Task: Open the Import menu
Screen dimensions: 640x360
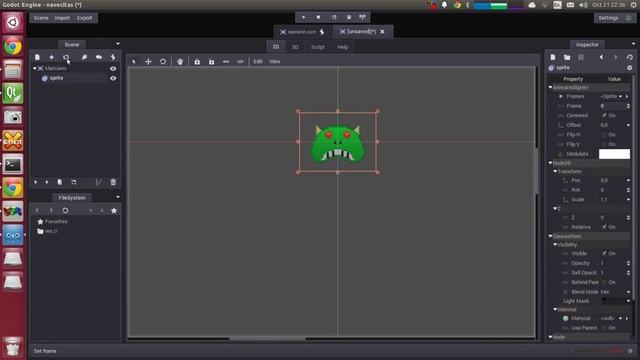Action: point(62,18)
